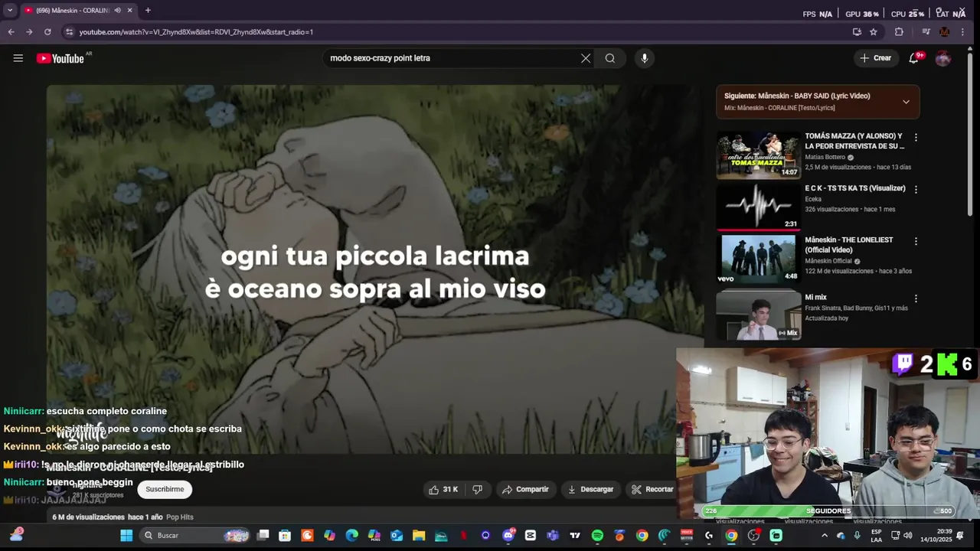980x551 pixels.
Task: Click the video player to pause
Action: [x=375, y=268]
